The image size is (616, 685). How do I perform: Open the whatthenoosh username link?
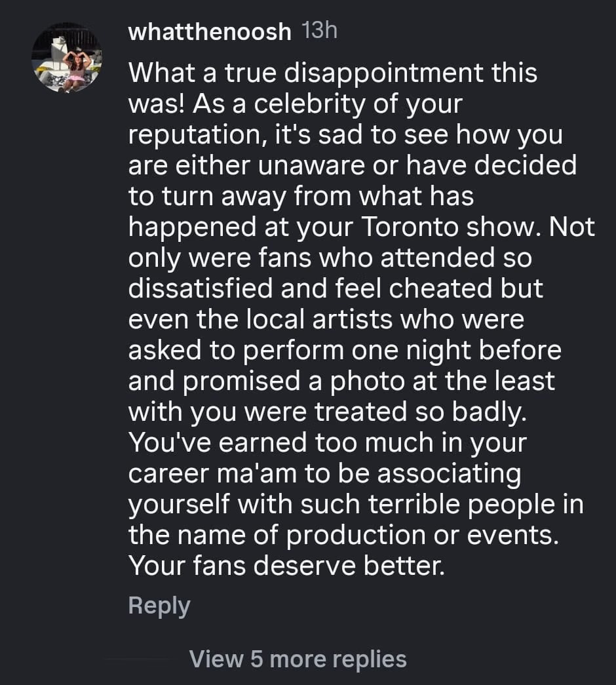[210, 32]
